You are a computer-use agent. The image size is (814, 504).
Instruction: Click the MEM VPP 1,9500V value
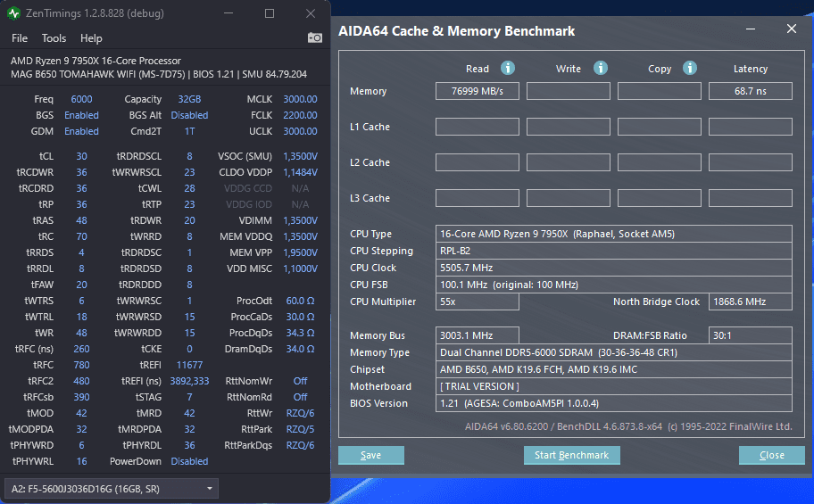300,252
